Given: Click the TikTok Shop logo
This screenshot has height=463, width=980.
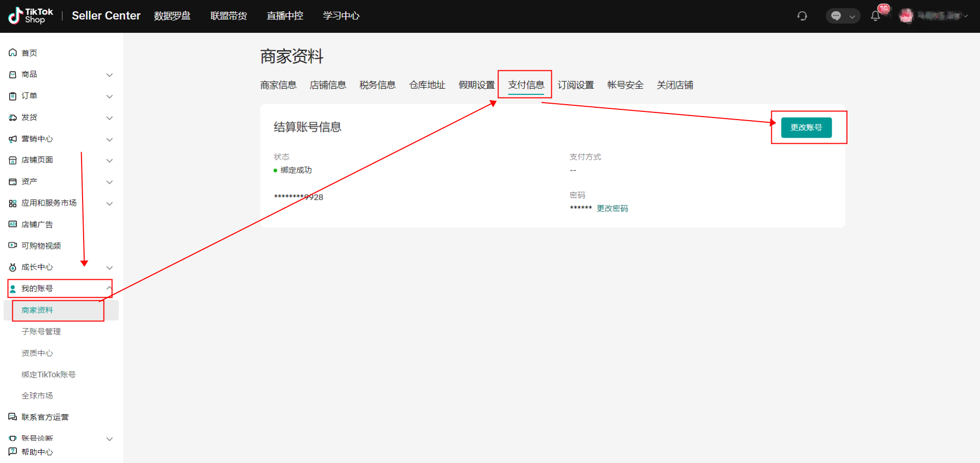Looking at the screenshot, I should point(31,16).
